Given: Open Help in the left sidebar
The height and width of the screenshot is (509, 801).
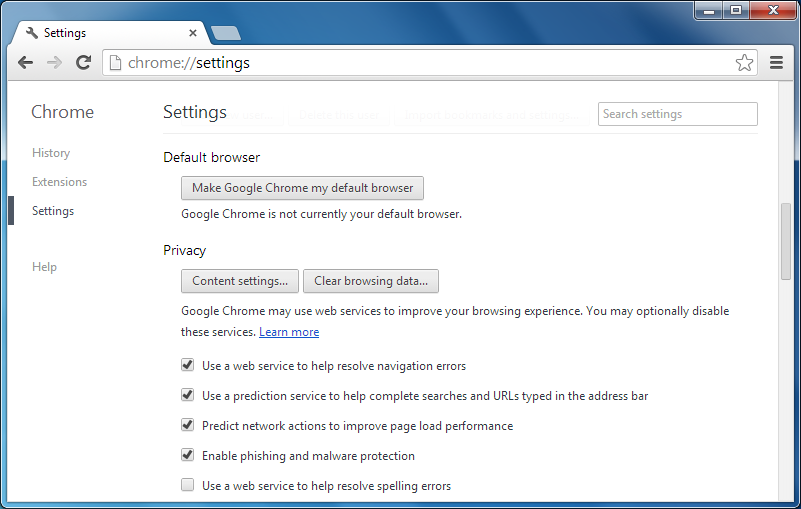Looking at the screenshot, I should coord(44,267).
